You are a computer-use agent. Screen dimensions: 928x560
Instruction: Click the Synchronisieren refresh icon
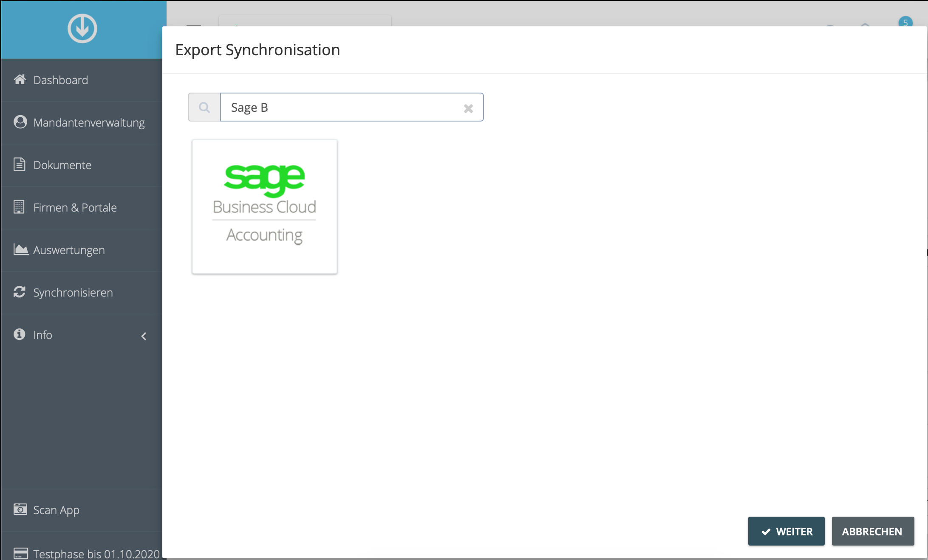(x=20, y=292)
